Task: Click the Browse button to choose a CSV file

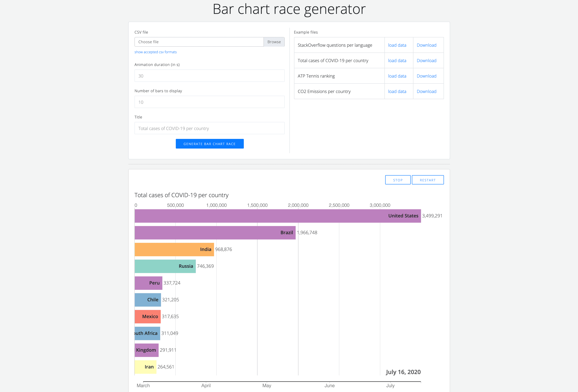Action: (x=274, y=42)
